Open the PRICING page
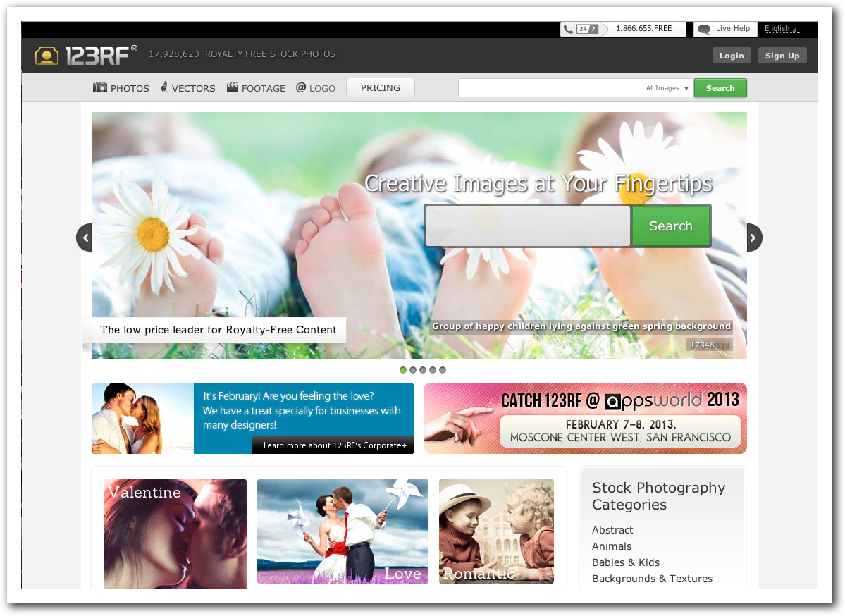Image resolution: width=845 pixels, height=616 pixels. tap(381, 88)
